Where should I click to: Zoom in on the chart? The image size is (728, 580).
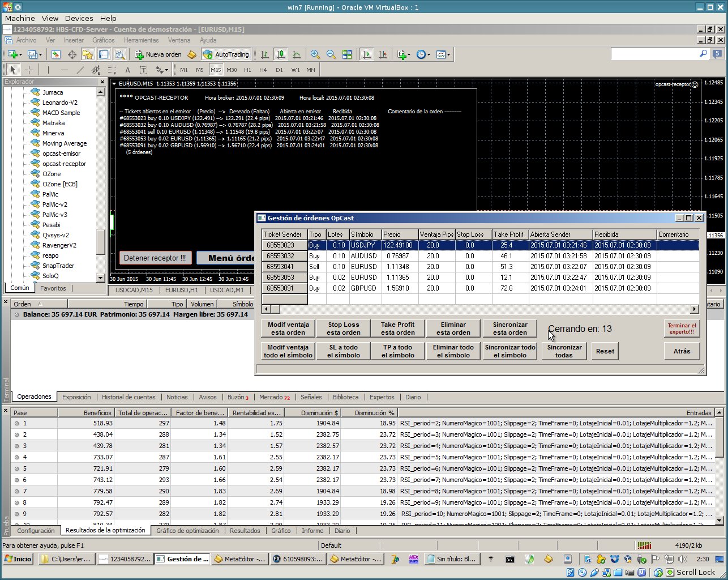coord(315,54)
